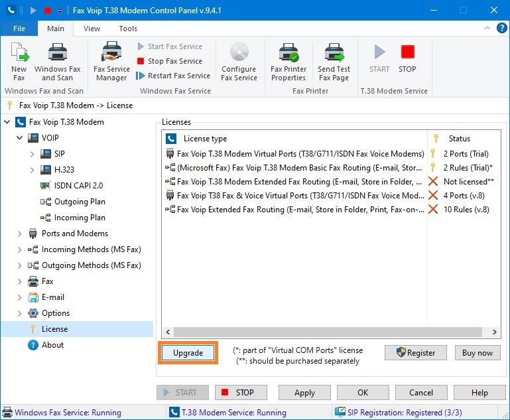Collapse the VOIP tree node
This screenshot has height=420, width=510.
point(20,138)
